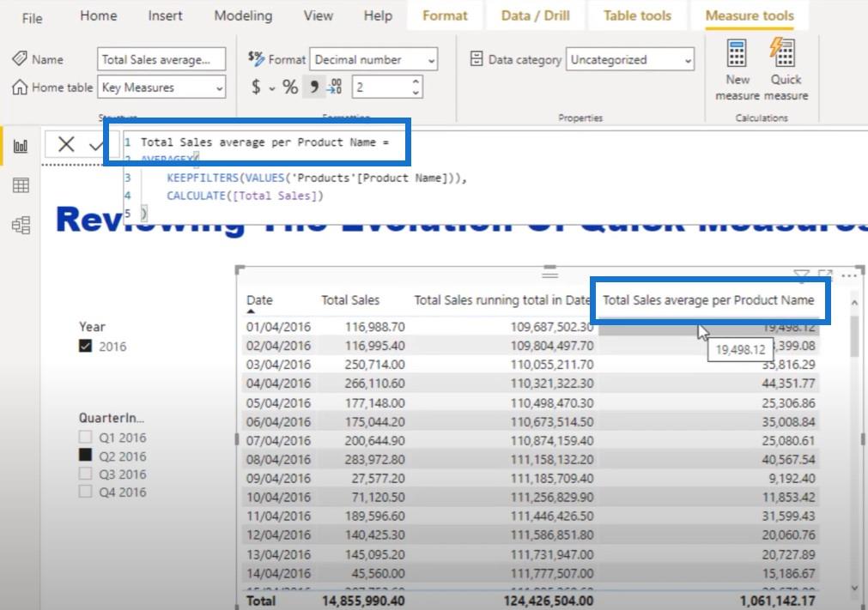Select the 250,714.00 Total Sales cell
Screen dimensions: 868x610
[x=375, y=365]
